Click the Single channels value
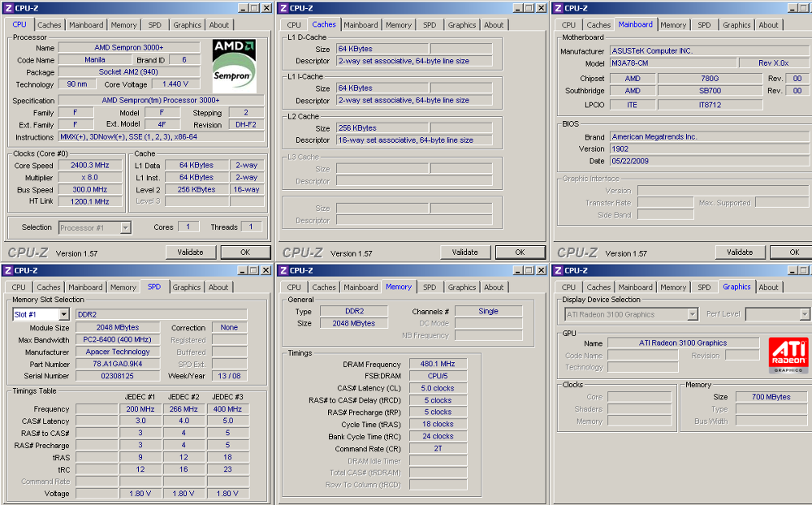This screenshot has width=812, height=505. coord(488,311)
